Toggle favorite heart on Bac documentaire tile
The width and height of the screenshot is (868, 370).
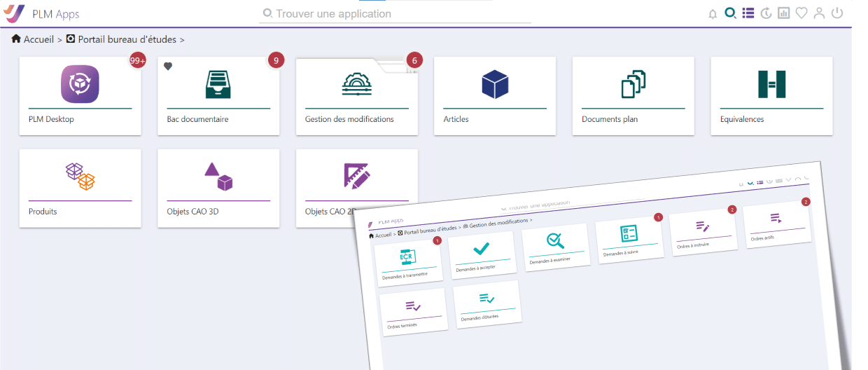[x=168, y=67]
